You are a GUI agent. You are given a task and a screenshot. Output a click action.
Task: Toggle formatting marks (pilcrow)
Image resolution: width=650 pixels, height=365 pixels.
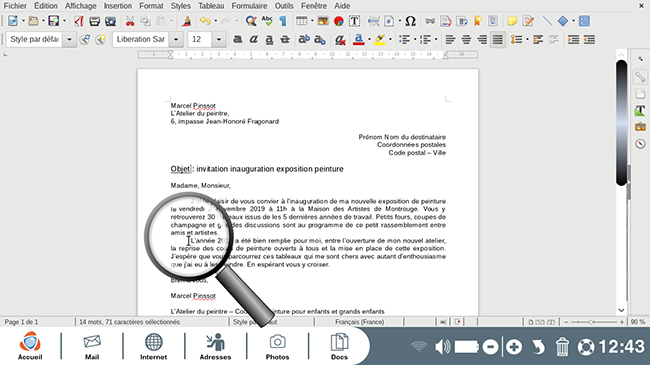(x=283, y=21)
